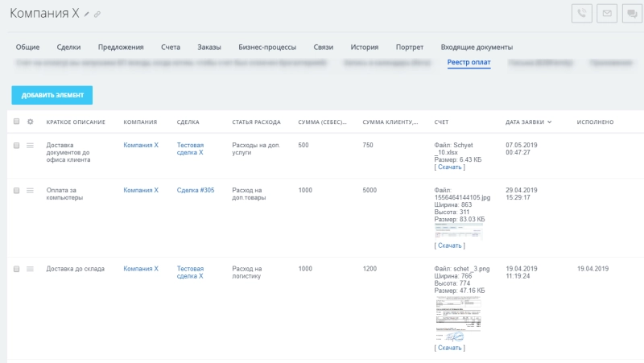Click the link icon beside company title

click(x=97, y=14)
